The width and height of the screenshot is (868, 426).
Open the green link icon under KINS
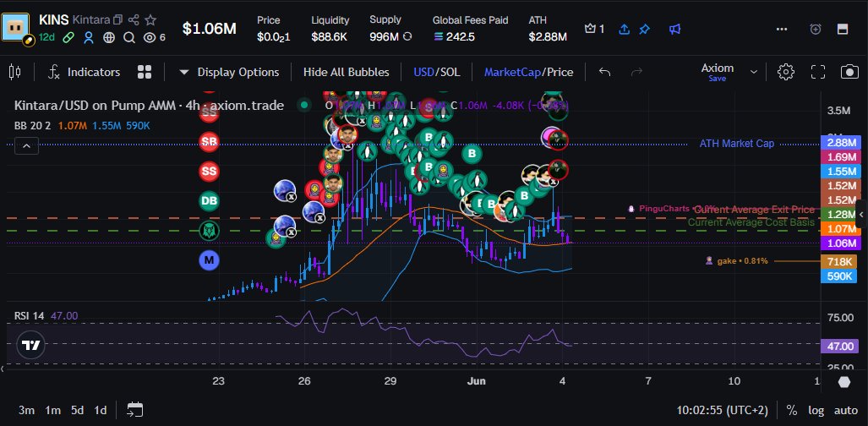[x=68, y=37]
